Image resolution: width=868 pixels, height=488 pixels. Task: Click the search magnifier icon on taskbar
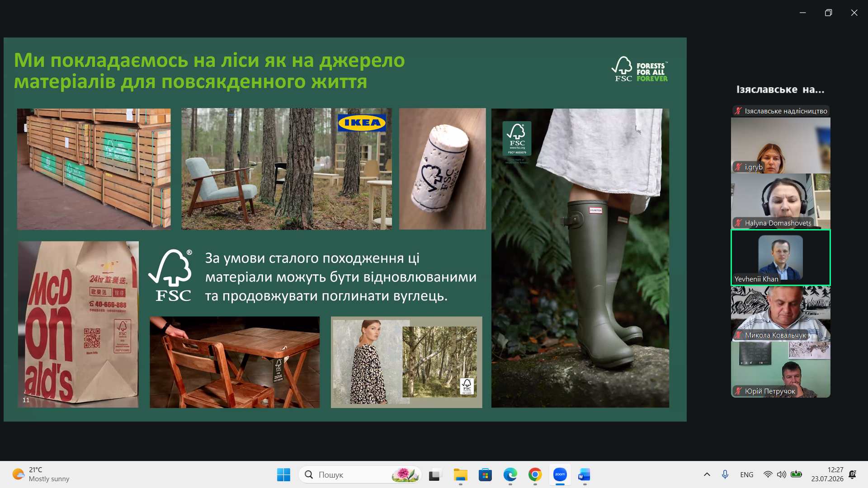click(x=309, y=474)
